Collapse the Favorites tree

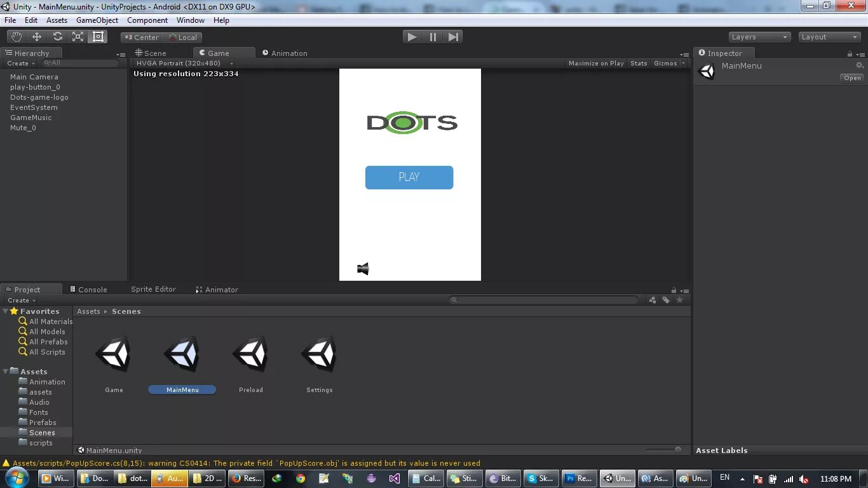point(6,311)
